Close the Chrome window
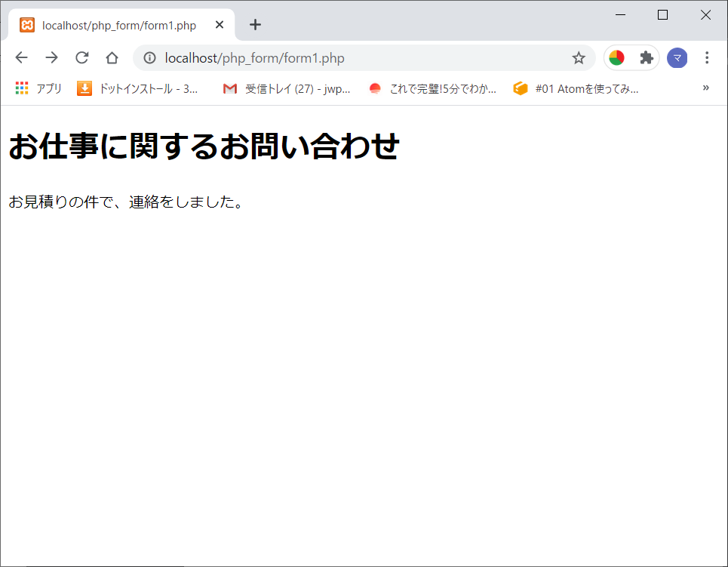 tap(705, 15)
